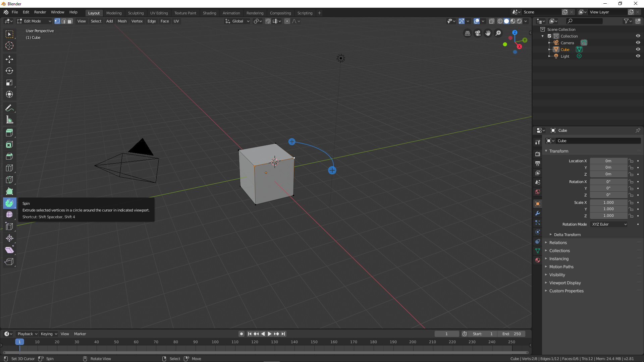
Task: Open the Modifier properties wrench tab
Action: [x=538, y=213]
